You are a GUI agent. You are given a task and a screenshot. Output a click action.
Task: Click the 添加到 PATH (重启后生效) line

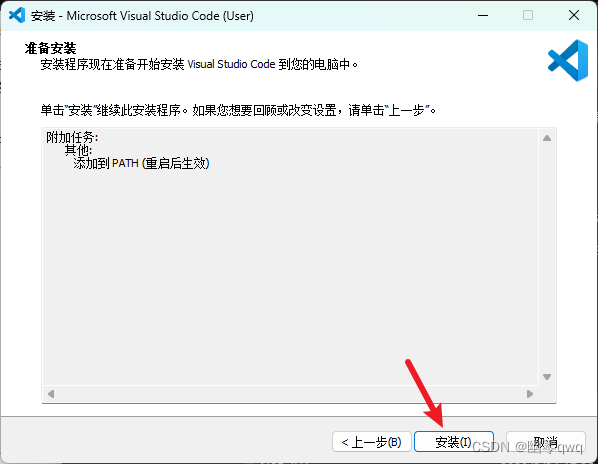[x=141, y=164]
